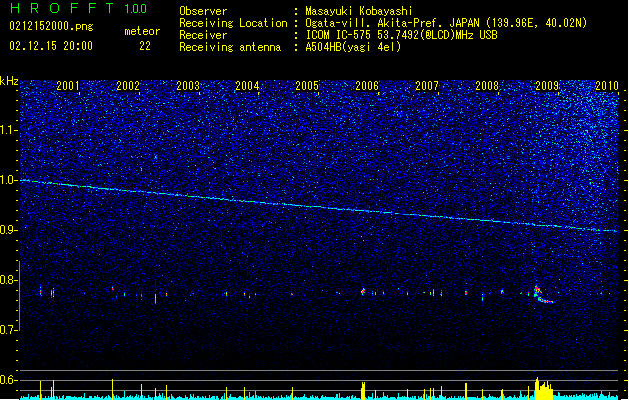Screen dimensions: 629x400
Task: Click the 1.1 kHz axis tick label
Action: click(9, 130)
